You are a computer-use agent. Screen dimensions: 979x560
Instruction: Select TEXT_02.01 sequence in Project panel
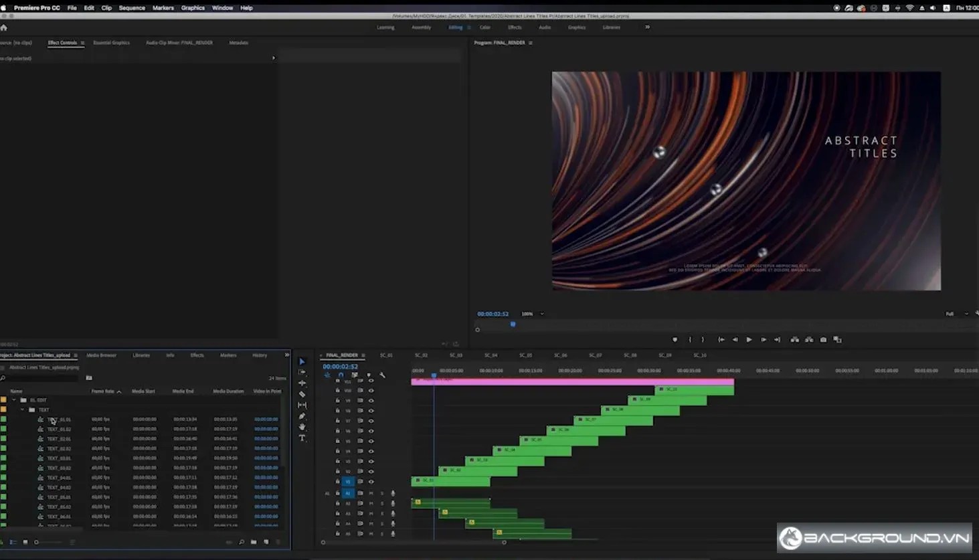(x=59, y=439)
